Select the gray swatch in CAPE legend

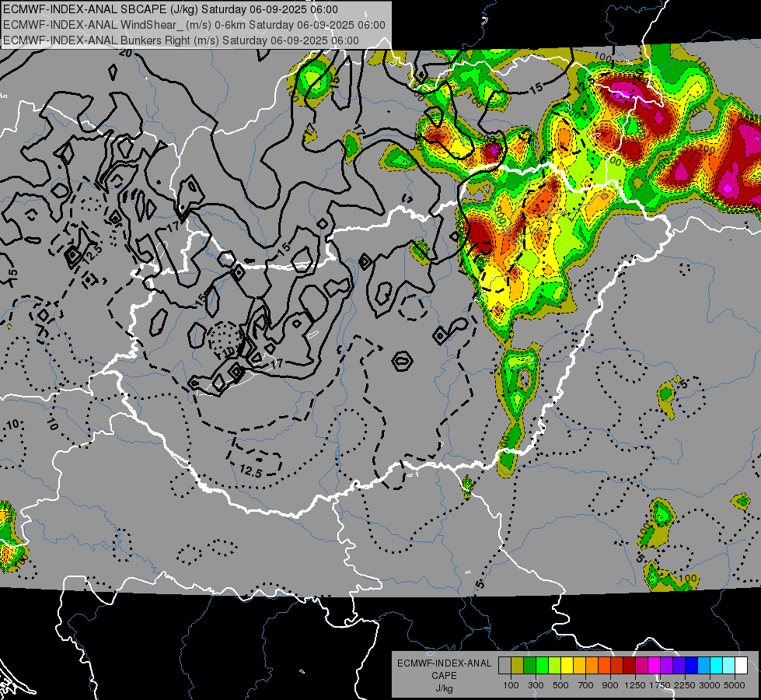click(x=504, y=665)
